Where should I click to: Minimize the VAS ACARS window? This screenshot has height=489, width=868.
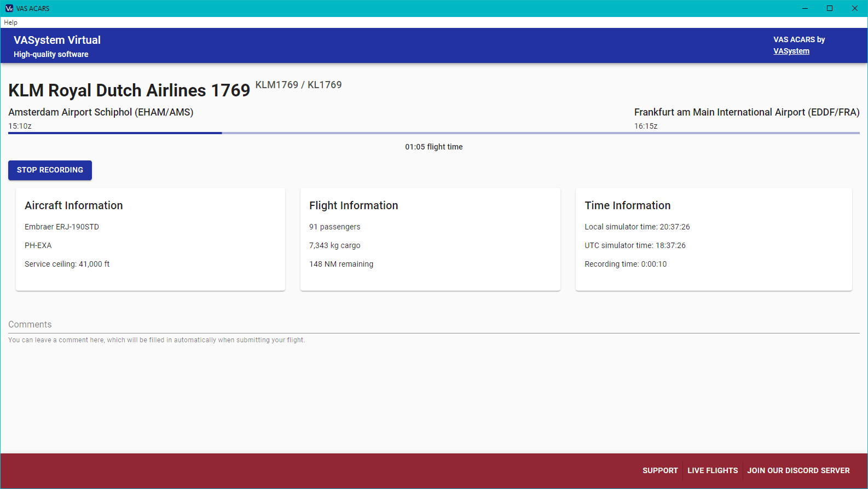[x=805, y=8]
